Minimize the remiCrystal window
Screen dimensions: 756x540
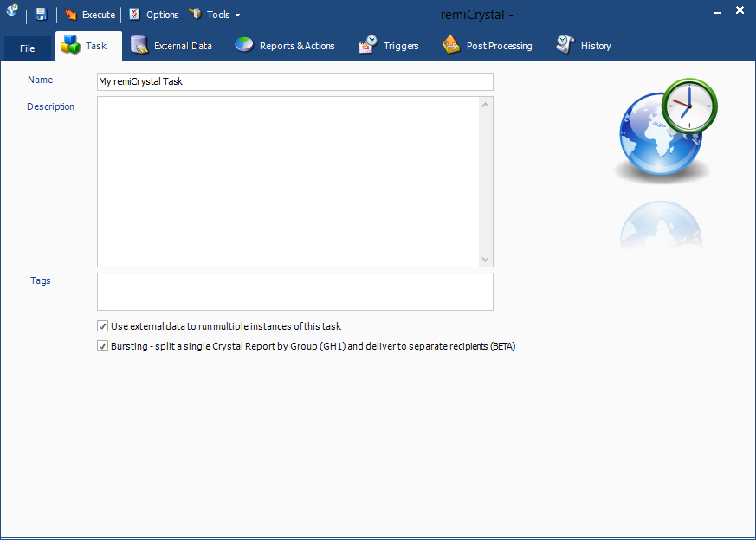coord(717,11)
